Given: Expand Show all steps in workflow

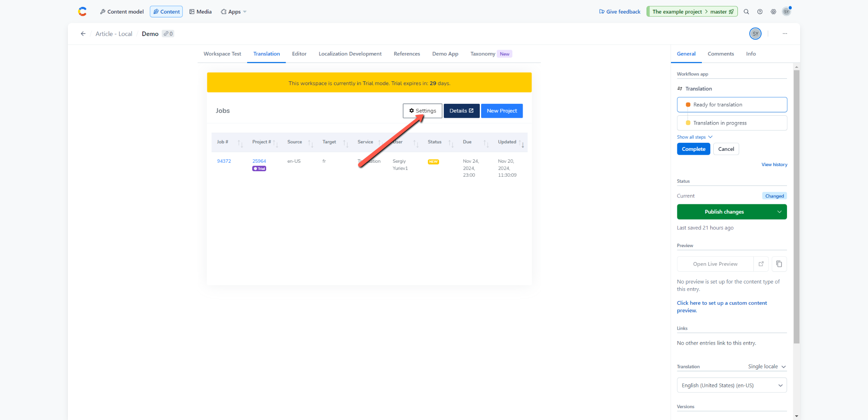Looking at the screenshot, I should pyautogui.click(x=695, y=137).
